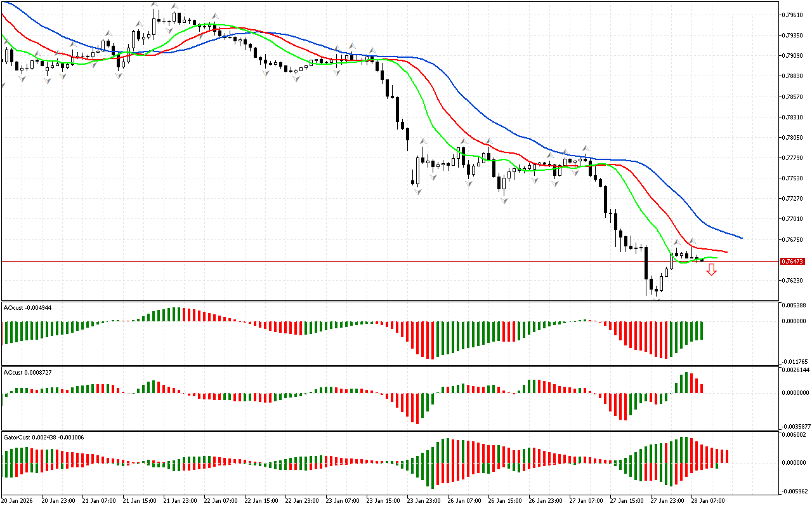Click the 0.79610 price scale value
Viewport: 812px width, 508px height.
(x=794, y=15)
